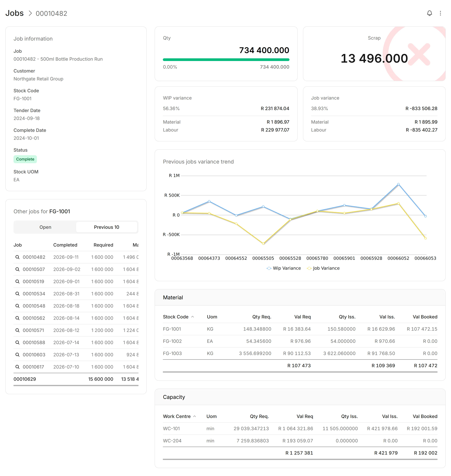Image resolution: width=451 pixels, height=476 pixels.
Task: Toggle Job Variance legend series
Action: click(323, 268)
